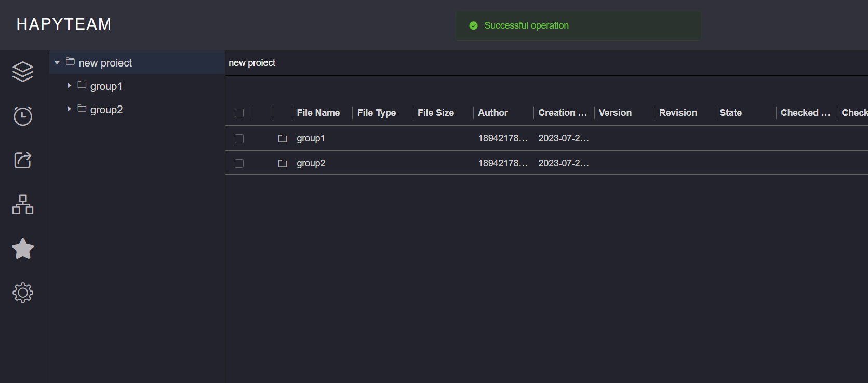The height and width of the screenshot is (383, 868).
Task: Check the checkbox for group1 row
Action: (x=239, y=139)
